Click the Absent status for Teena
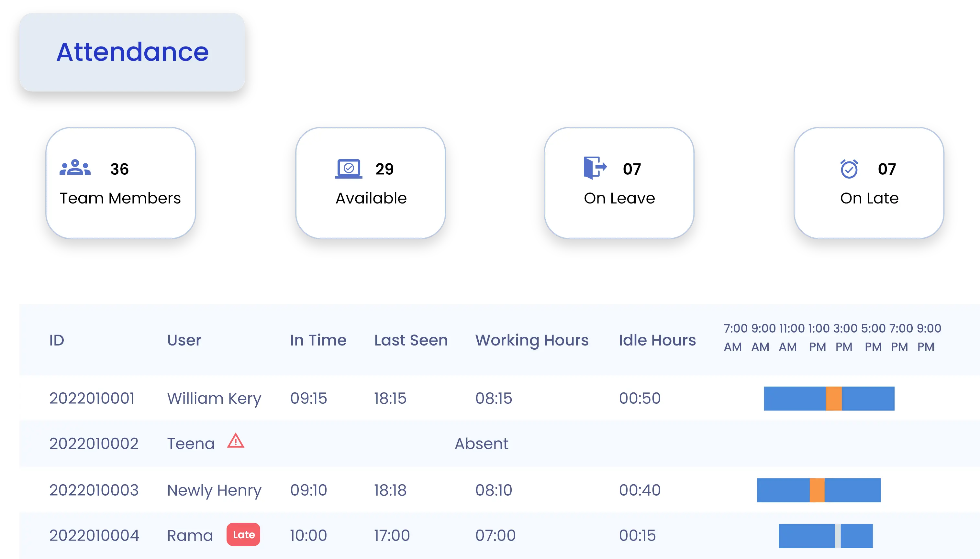Image resolution: width=980 pixels, height=559 pixels. (x=482, y=444)
